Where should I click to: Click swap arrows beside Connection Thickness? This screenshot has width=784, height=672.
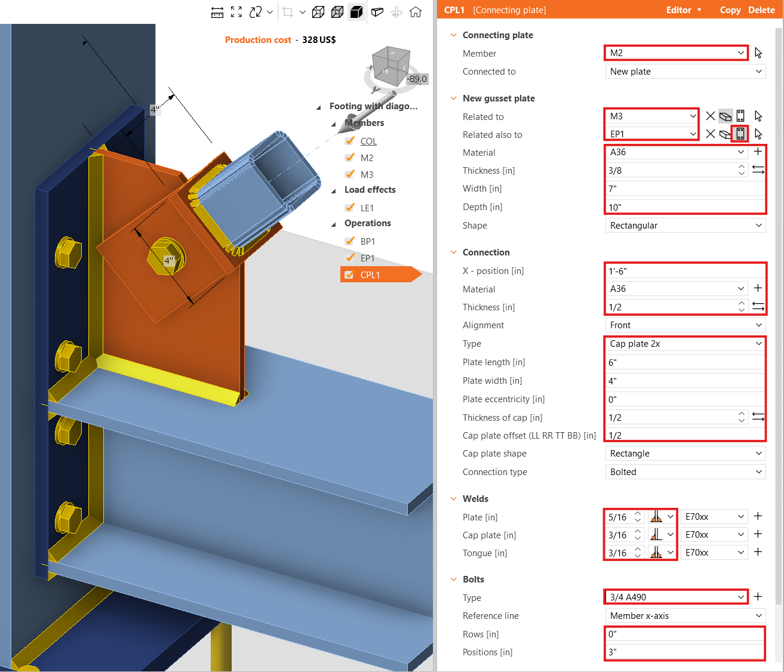pos(758,307)
